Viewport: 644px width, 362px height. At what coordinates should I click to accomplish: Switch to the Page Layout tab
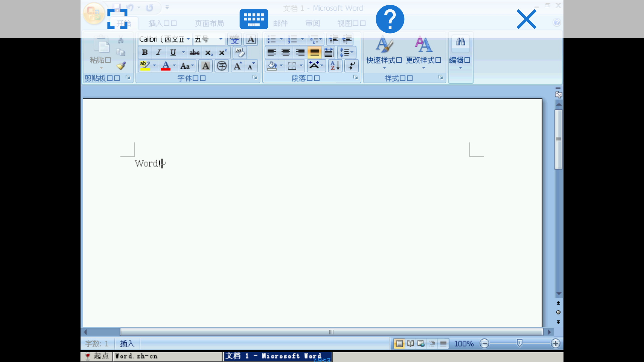(209, 23)
